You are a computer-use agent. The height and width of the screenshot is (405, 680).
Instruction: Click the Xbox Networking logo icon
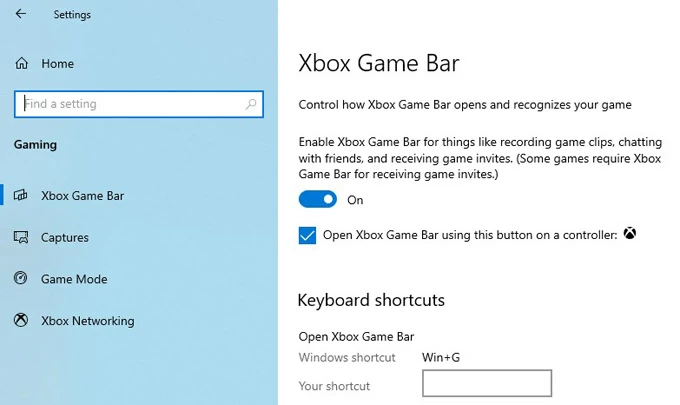tap(20, 320)
